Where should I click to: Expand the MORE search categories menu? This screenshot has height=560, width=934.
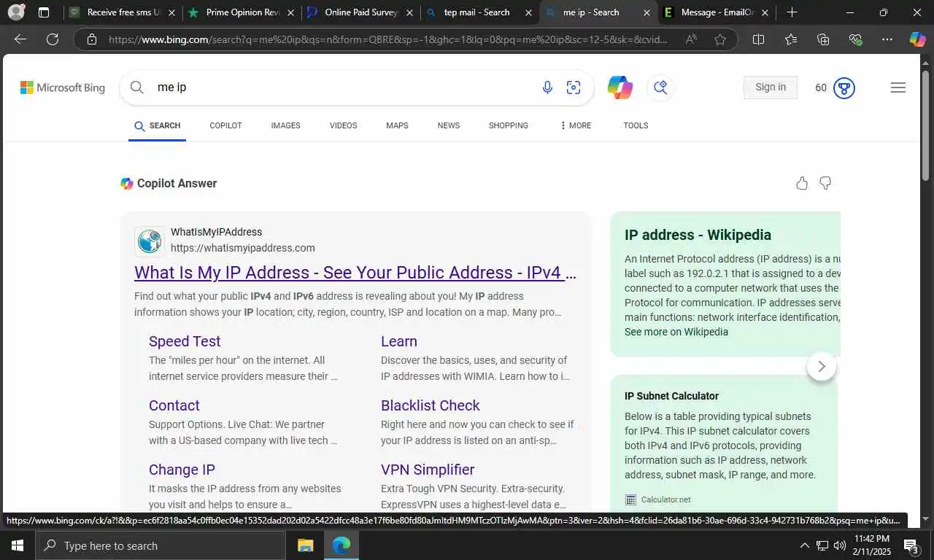pyautogui.click(x=575, y=125)
